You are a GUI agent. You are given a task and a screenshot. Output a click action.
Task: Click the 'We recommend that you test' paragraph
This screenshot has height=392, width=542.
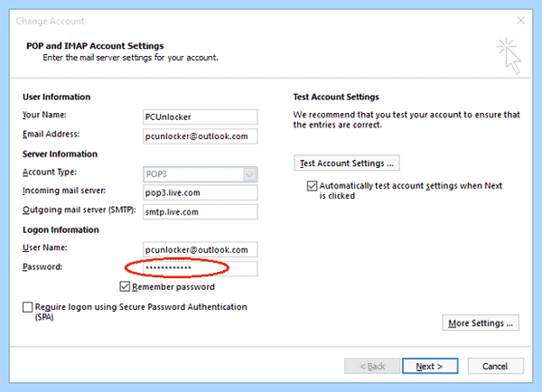(x=406, y=119)
